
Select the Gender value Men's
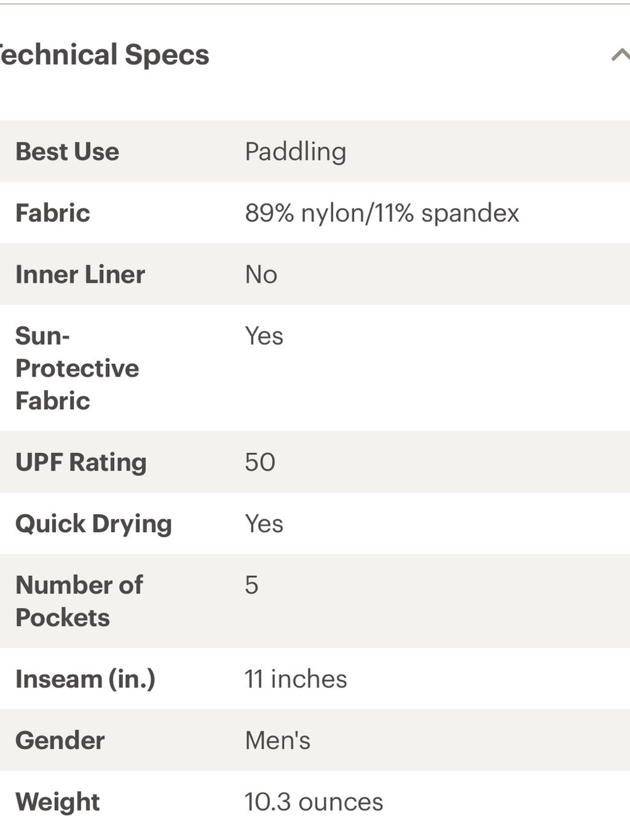(278, 740)
